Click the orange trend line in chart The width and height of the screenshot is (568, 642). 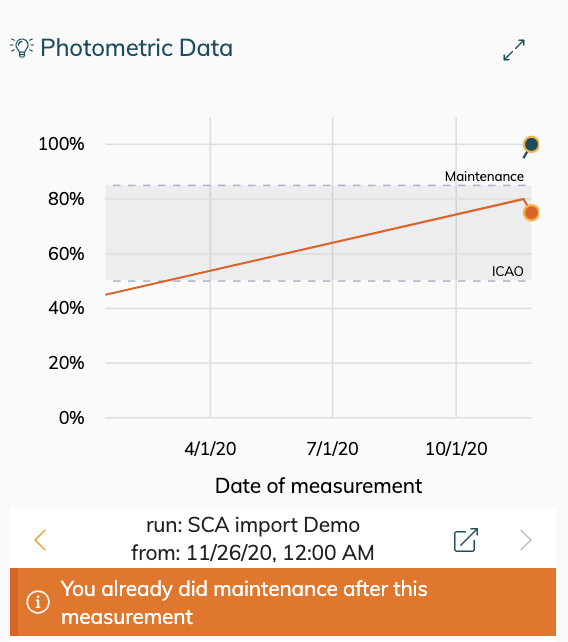(315, 247)
